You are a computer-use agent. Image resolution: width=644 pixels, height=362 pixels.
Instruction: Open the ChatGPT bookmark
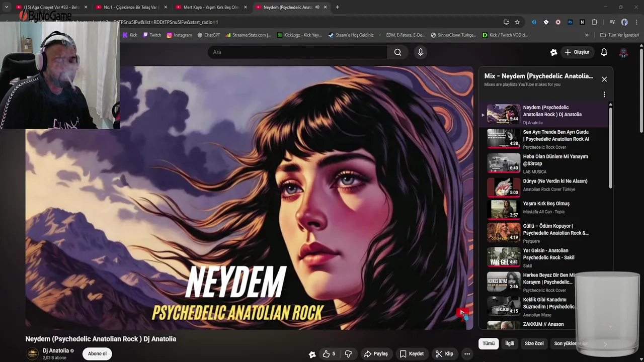209,35
